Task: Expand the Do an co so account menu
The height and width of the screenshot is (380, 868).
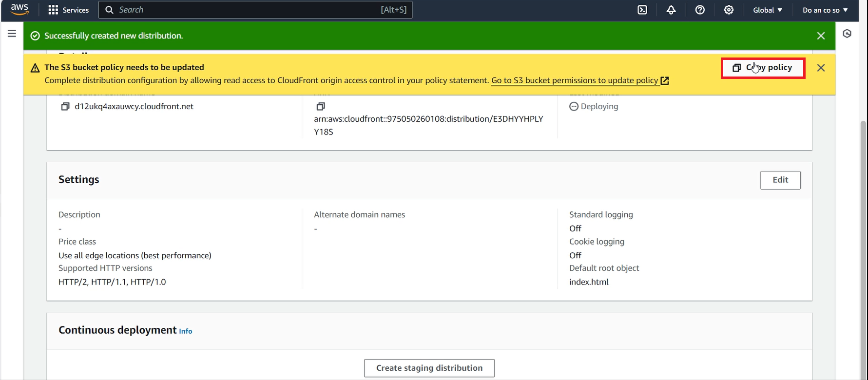Action: point(825,10)
